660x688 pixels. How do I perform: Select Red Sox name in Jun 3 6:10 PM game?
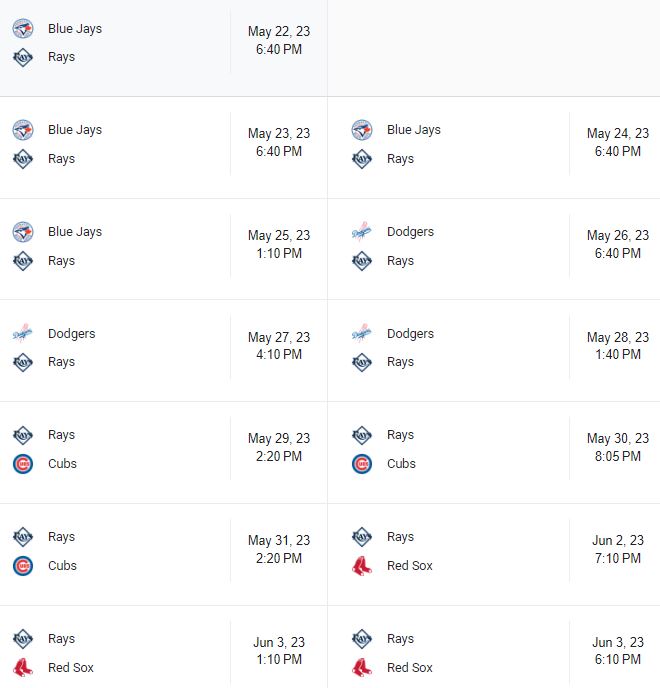coord(410,667)
